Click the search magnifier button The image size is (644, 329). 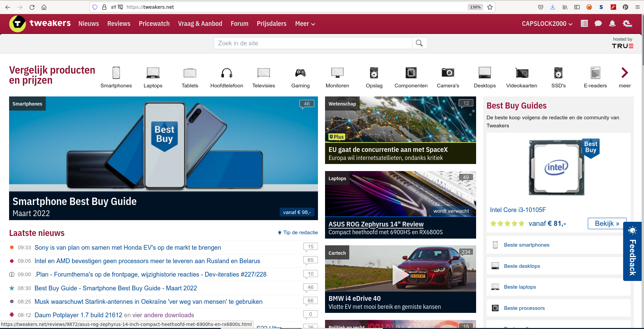tap(420, 43)
